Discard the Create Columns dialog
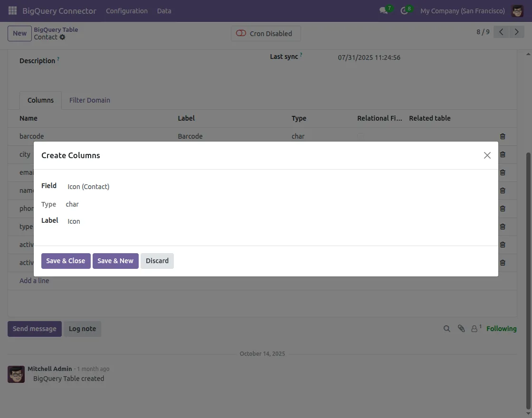Viewport: 532px width, 418px height. click(x=157, y=261)
